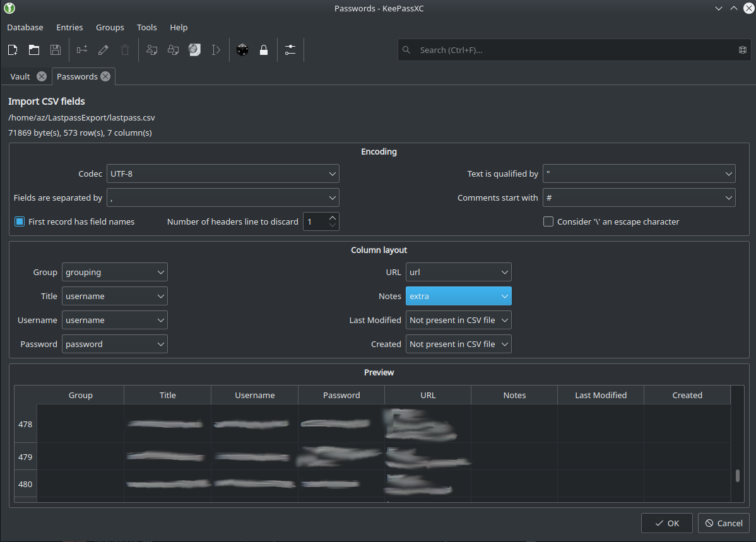
Task: Click the Notes column header in preview
Action: click(514, 396)
